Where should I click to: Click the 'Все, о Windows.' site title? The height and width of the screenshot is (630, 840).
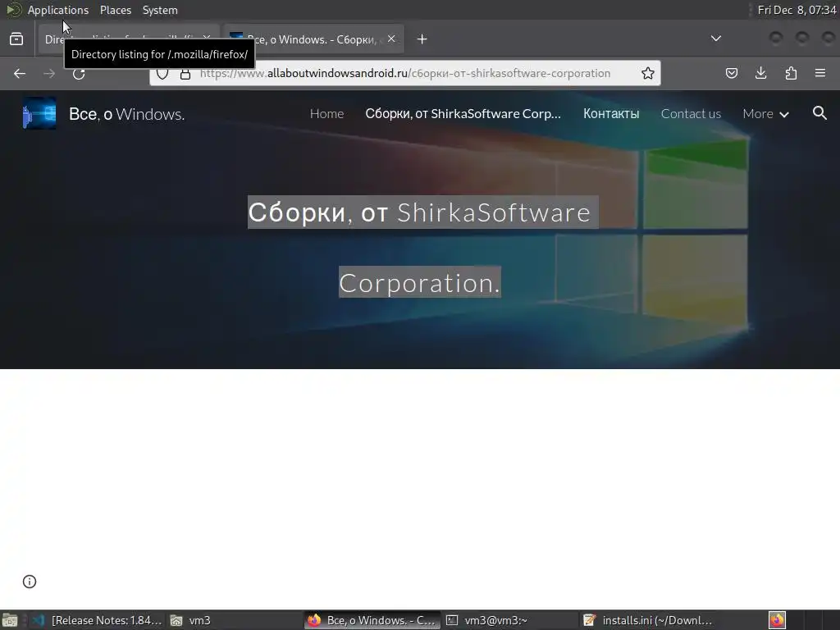tap(126, 113)
